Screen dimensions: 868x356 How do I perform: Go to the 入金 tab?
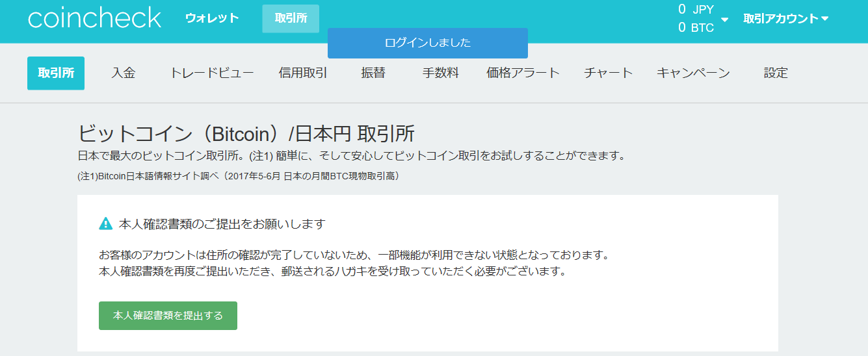[124, 73]
